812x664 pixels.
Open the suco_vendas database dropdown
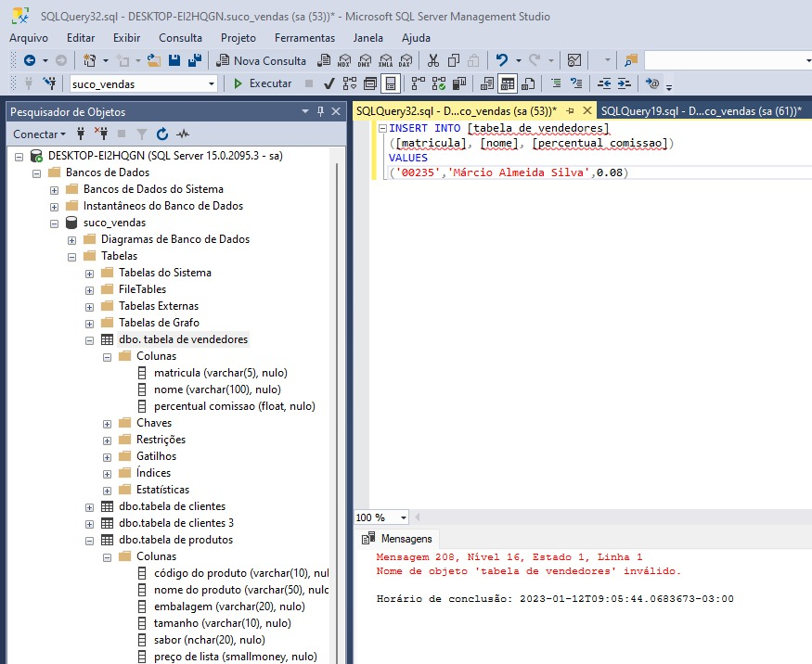(x=212, y=83)
